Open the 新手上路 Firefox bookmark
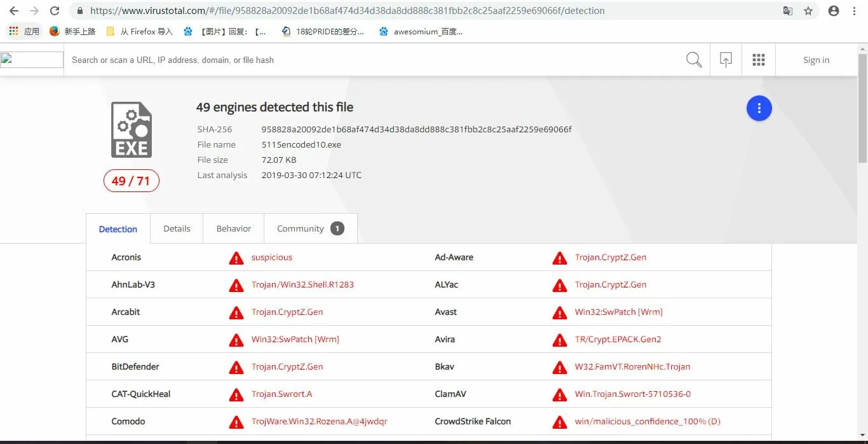Viewport: 868px width, 444px height. click(72, 31)
